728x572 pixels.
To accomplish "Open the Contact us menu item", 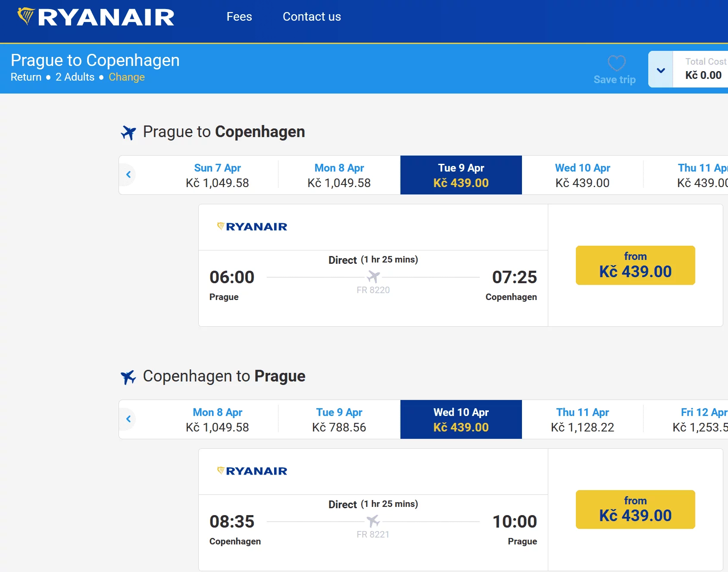I will (312, 17).
